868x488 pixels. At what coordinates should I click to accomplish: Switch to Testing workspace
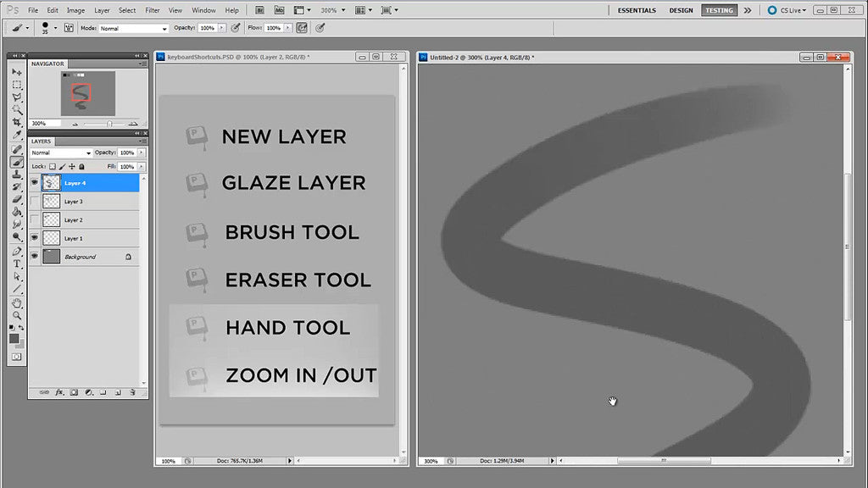click(719, 10)
